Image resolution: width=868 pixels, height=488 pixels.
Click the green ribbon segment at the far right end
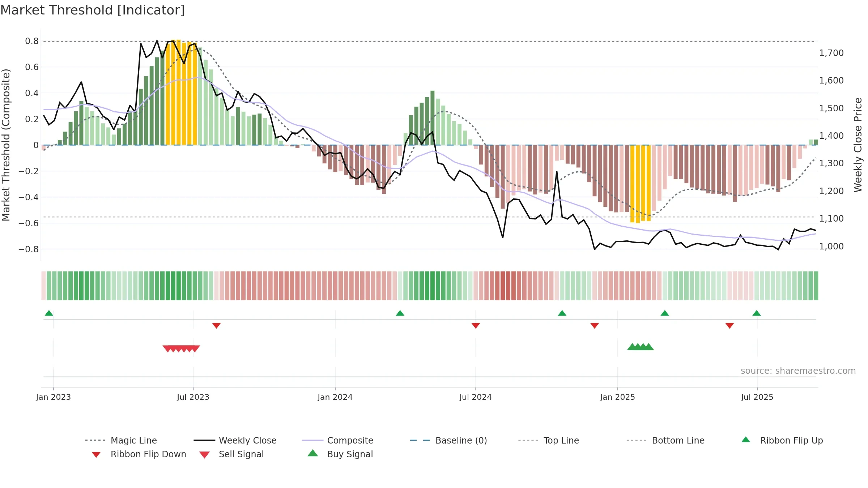point(816,286)
